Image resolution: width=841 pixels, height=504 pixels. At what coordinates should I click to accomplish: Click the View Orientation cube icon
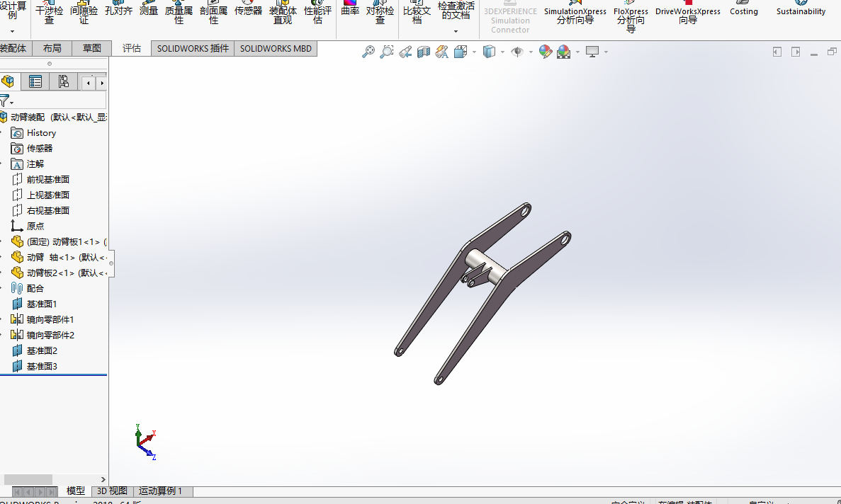pyautogui.click(x=461, y=52)
